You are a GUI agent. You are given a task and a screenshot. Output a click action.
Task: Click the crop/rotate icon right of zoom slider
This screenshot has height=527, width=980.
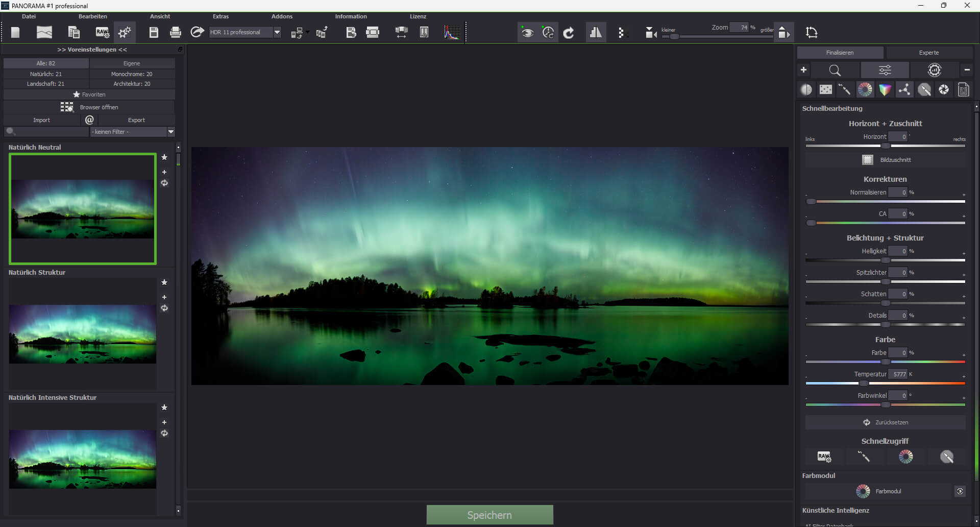pyautogui.click(x=811, y=33)
